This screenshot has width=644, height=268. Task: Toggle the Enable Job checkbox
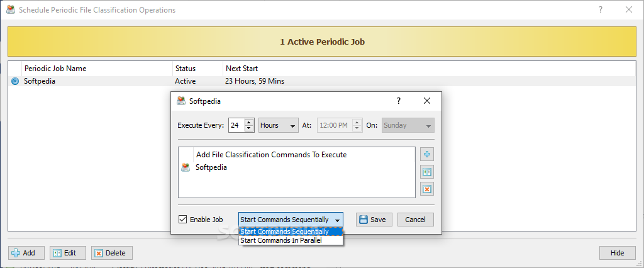[183, 220]
